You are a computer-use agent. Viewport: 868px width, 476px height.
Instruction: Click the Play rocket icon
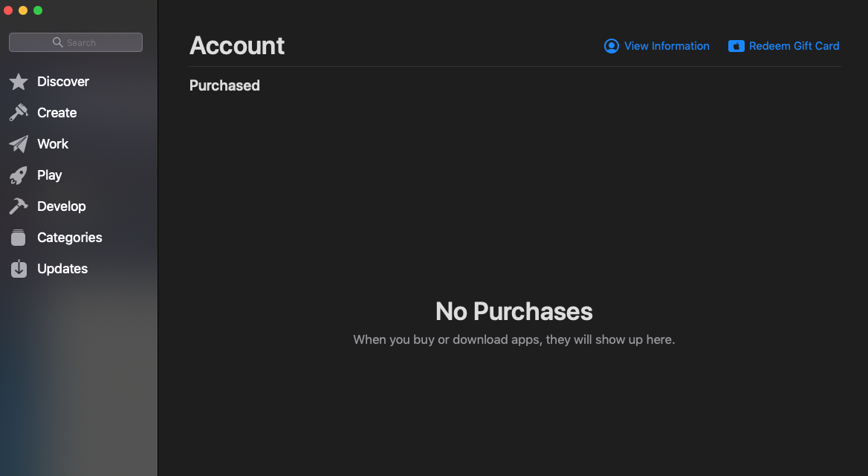pos(19,175)
